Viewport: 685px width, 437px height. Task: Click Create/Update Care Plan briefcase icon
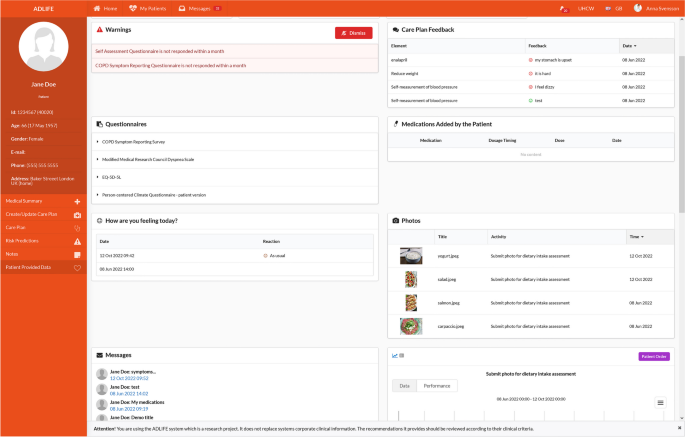[x=77, y=215]
